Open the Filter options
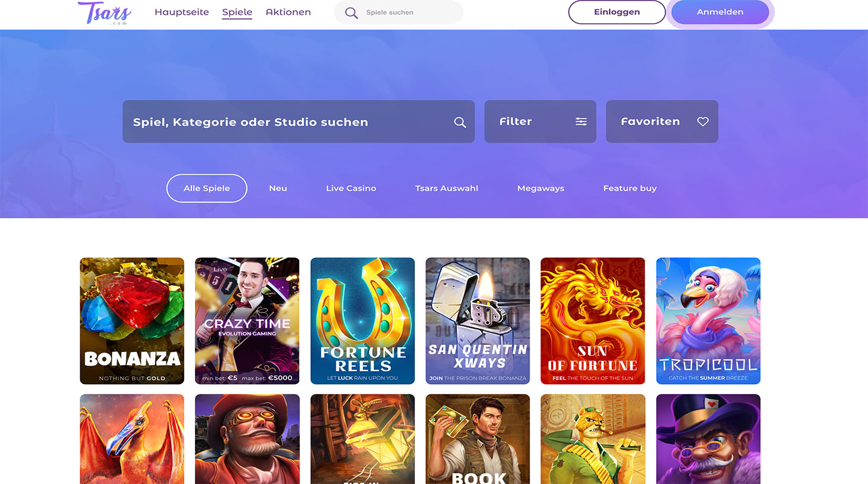The width and height of the screenshot is (868, 484). 540,121
